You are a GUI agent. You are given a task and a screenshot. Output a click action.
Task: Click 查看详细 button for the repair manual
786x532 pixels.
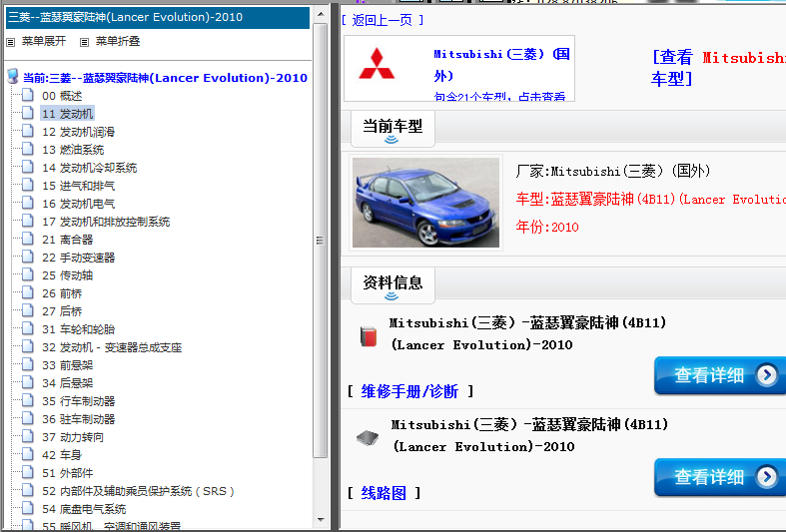point(720,375)
